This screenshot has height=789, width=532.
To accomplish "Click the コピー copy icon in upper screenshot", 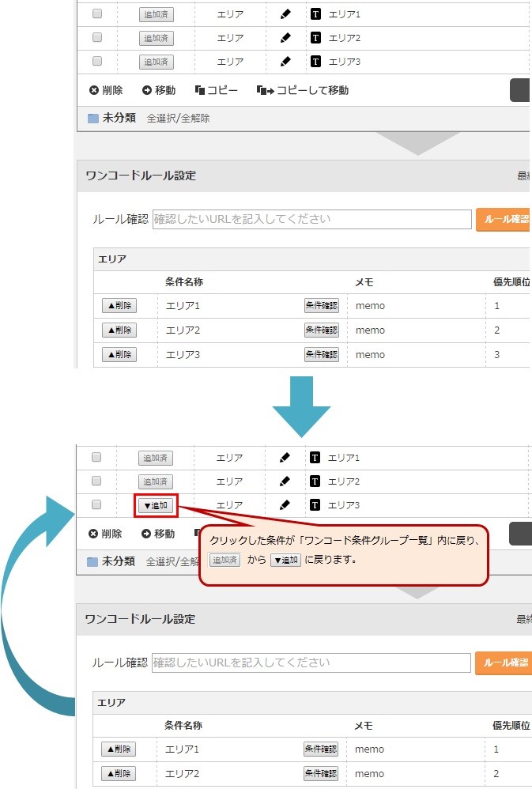I will [x=200, y=90].
